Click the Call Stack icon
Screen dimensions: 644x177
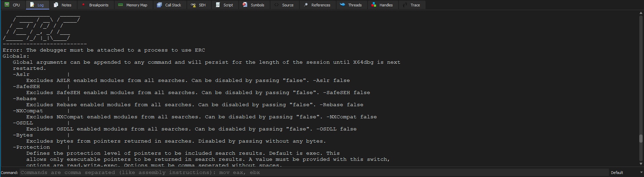pyautogui.click(x=159, y=5)
